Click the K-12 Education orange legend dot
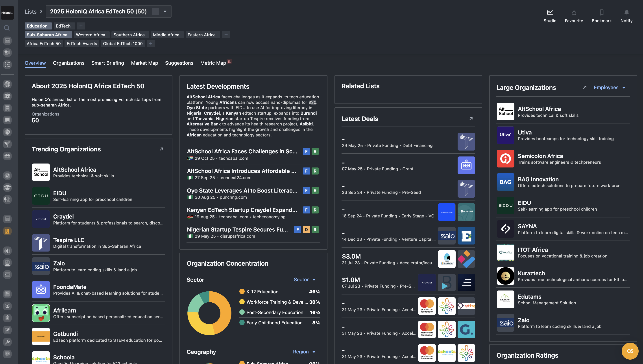 (x=242, y=292)
